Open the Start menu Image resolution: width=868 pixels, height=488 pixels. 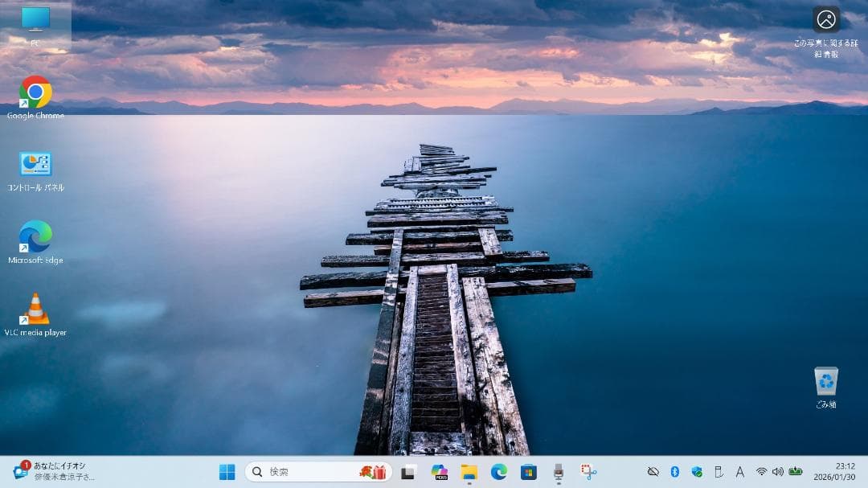[228, 473]
